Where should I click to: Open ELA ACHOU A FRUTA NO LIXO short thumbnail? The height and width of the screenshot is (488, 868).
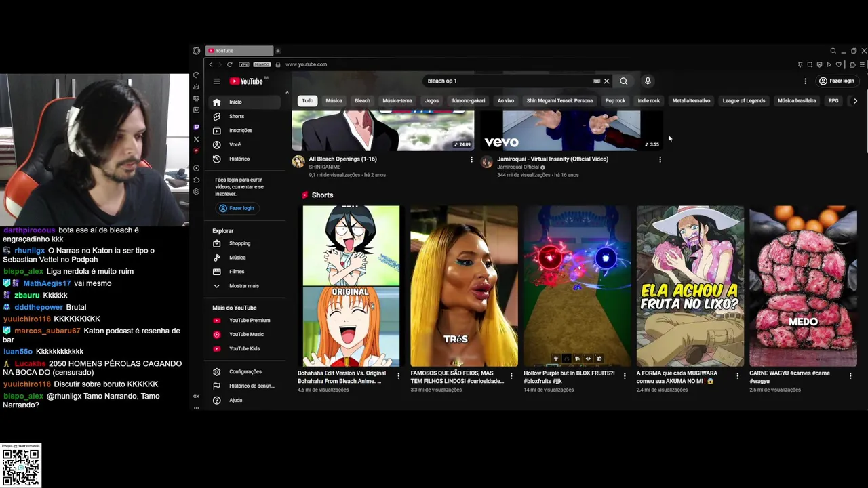690,286
